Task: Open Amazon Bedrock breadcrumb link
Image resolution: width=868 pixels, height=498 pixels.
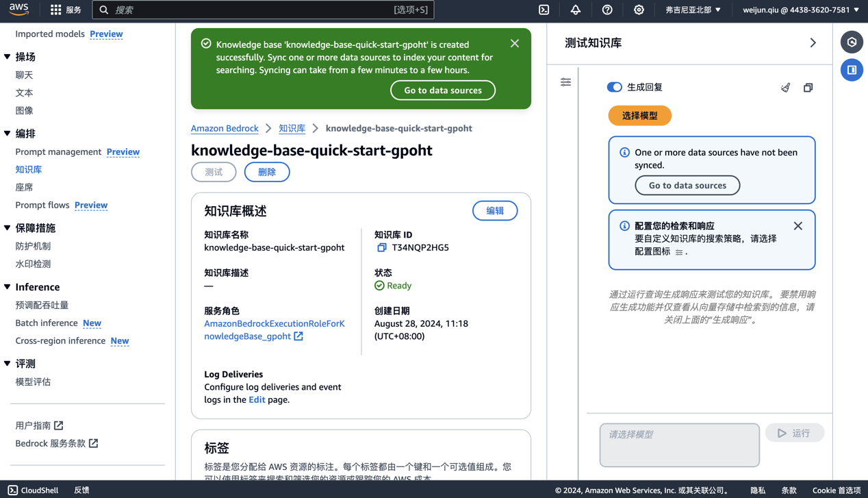Action: 225,128
